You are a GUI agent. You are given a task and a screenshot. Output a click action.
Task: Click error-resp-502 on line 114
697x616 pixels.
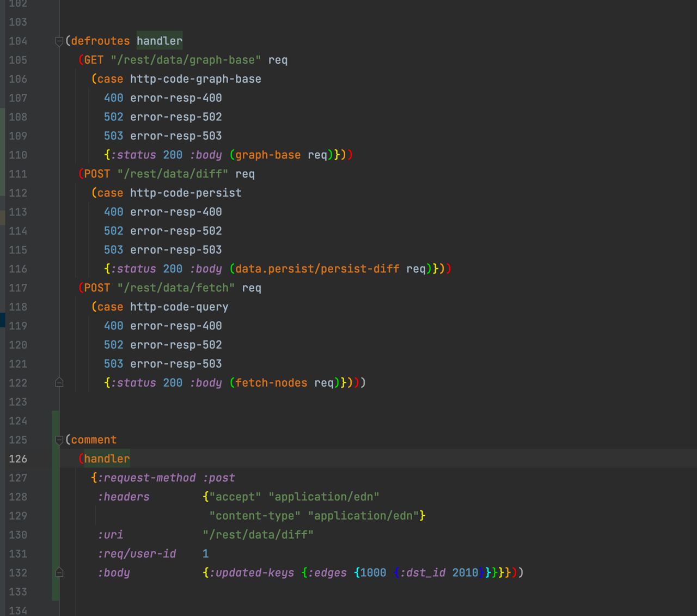point(176,231)
